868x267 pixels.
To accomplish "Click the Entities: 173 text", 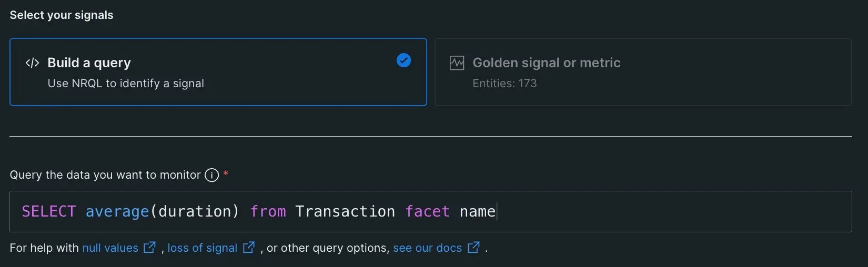I will coord(504,84).
